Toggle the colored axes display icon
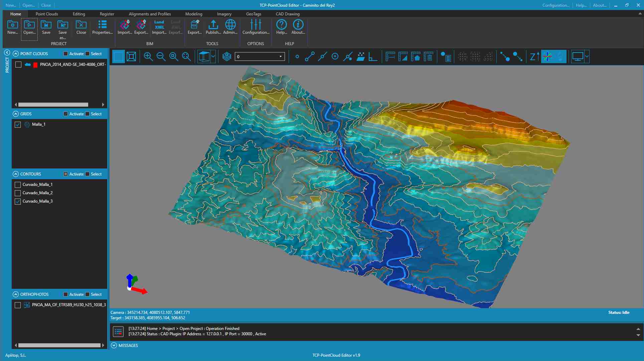Screen dimensions: 644x361 click(x=547, y=56)
